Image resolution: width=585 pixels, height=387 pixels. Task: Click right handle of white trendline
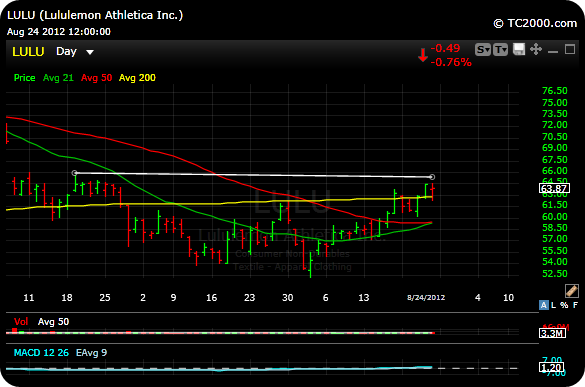[432, 177]
